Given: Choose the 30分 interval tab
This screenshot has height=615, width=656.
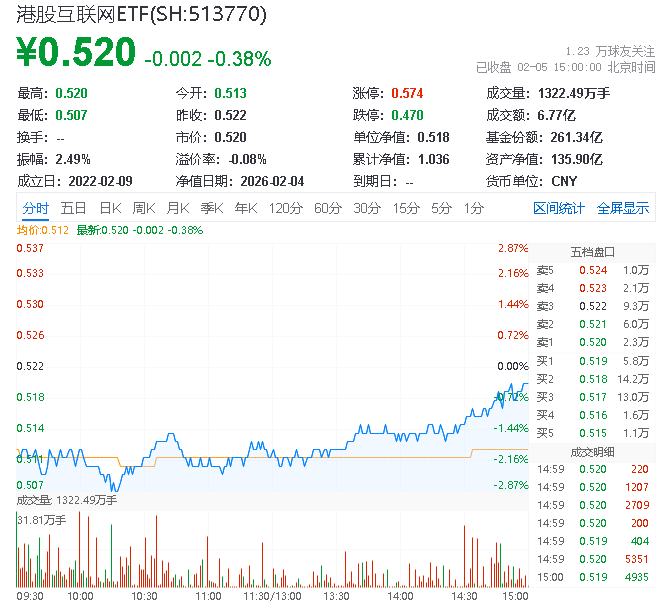Looking at the screenshot, I should [367, 208].
